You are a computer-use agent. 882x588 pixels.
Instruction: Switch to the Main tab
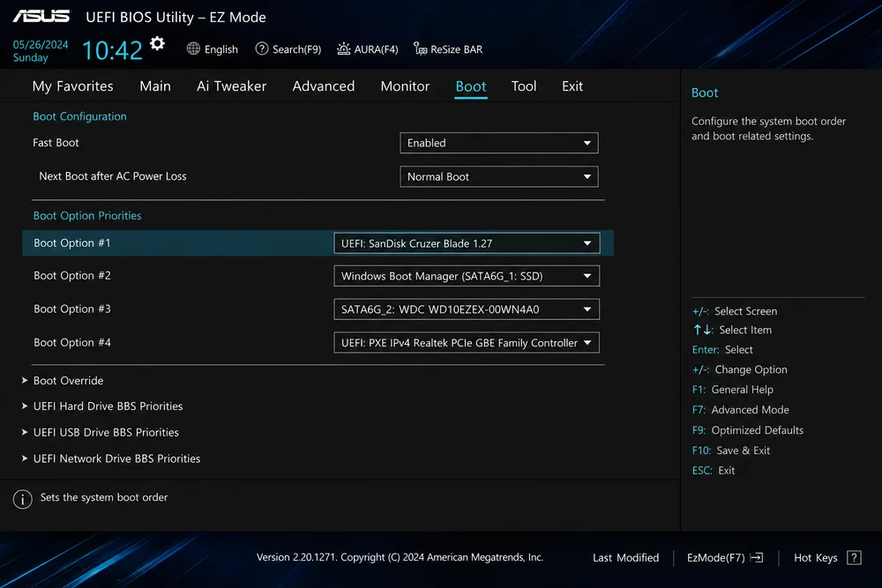point(155,86)
